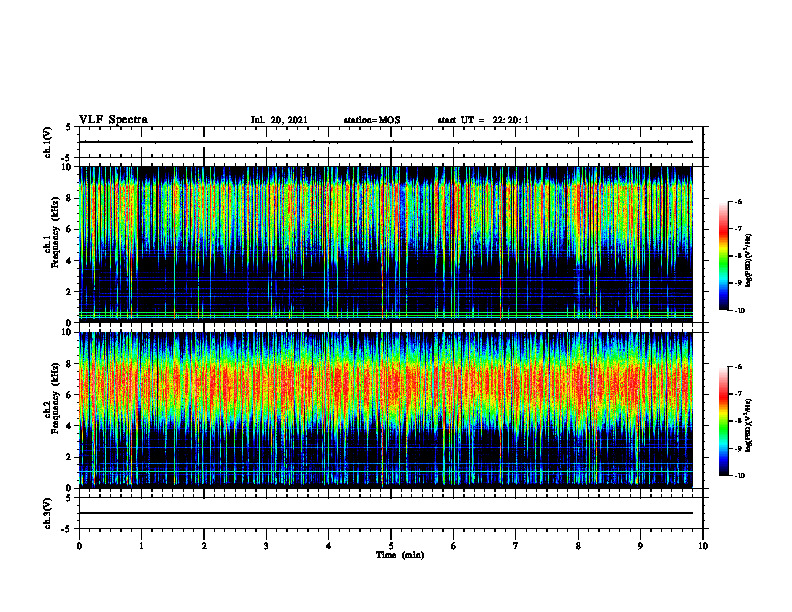The image size is (792, 612).
Task: Click the "start UT = 22:20: 1" text
Action: (483, 120)
